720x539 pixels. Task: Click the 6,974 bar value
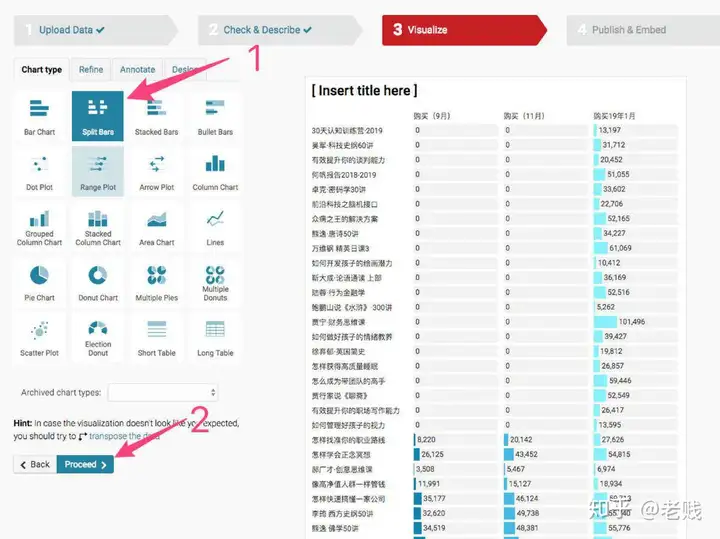pyautogui.click(x=606, y=469)
